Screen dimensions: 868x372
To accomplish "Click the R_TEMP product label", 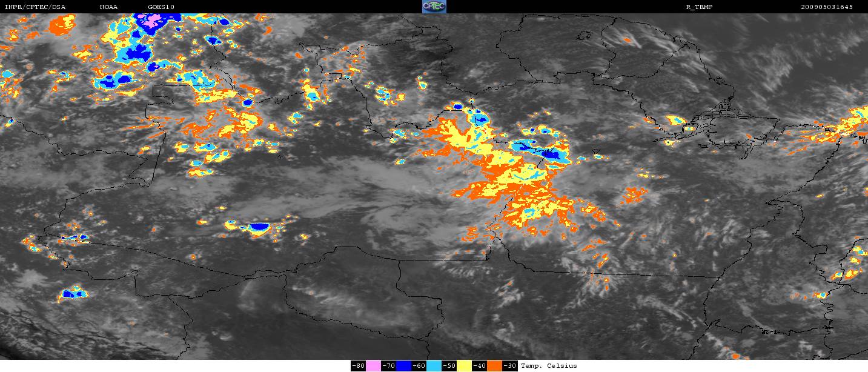I will 701,7.
